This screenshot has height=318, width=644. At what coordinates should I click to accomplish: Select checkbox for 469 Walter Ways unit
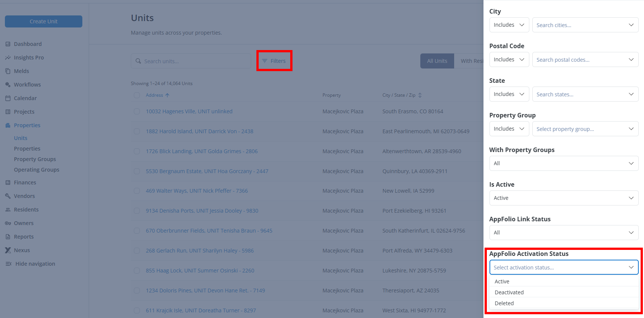(137, 191)
